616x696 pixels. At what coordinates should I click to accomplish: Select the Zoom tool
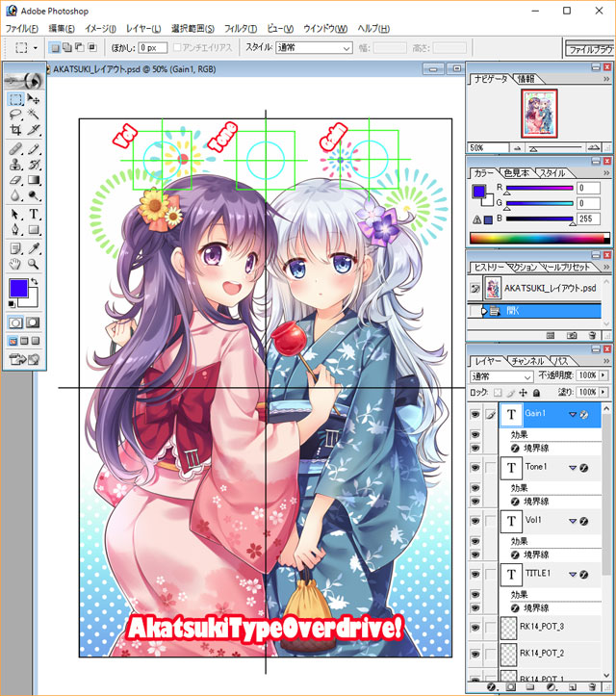click(x=34, y=264)
